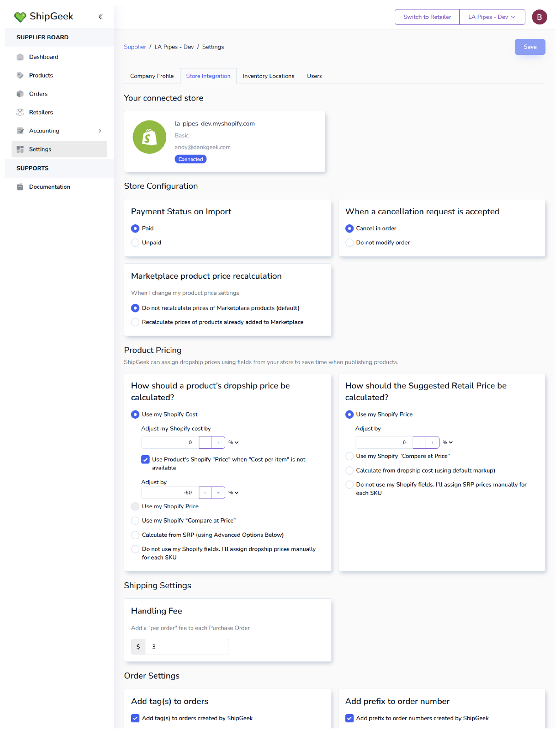
Task: Click the Save button
Action: (x=530, y=47)
